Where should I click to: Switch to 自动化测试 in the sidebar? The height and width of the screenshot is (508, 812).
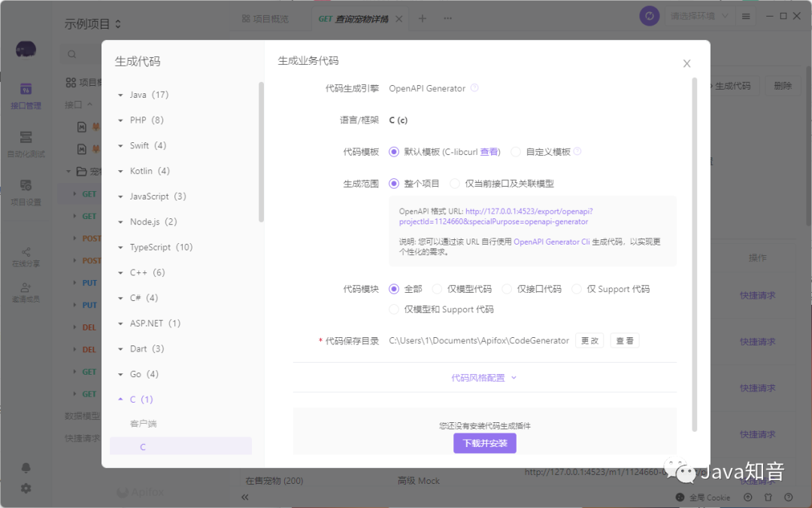pos(27,144)
